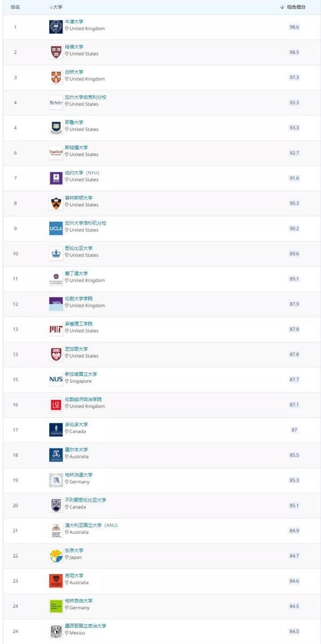Click the University of Toronto logo

[x=56, y=430]
